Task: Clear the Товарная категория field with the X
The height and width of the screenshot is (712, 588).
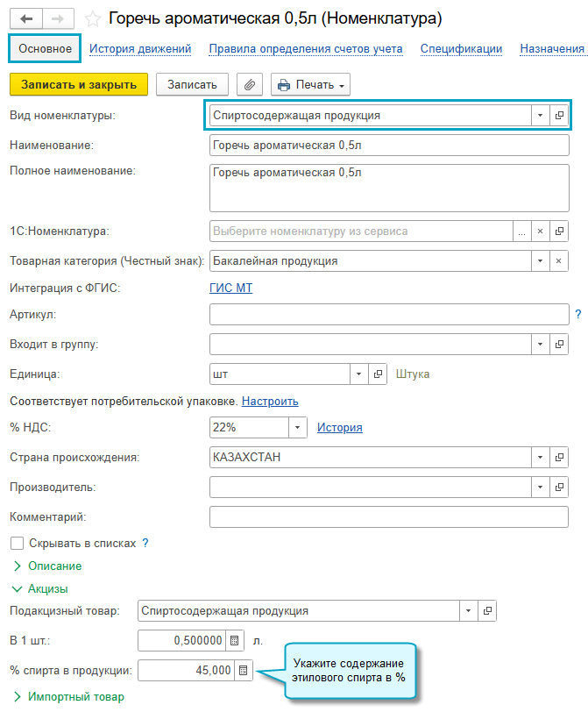Action: pos(559,261)
